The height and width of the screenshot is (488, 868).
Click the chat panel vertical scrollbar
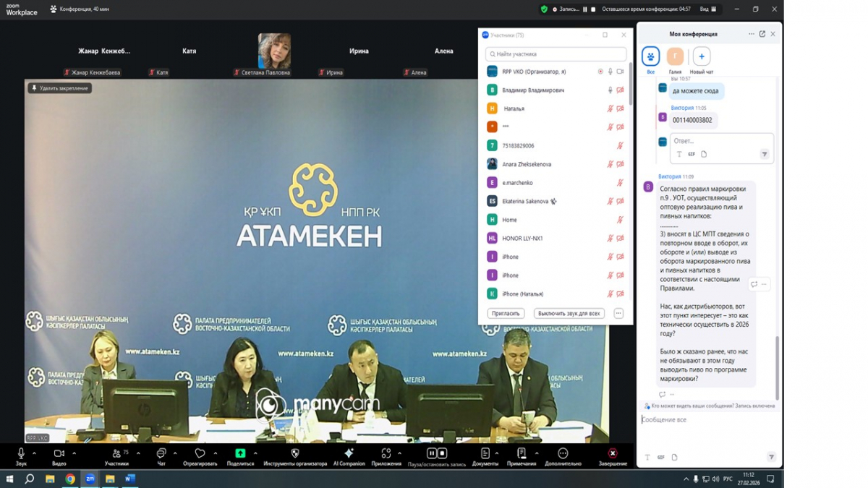click(x=778, y=361)
